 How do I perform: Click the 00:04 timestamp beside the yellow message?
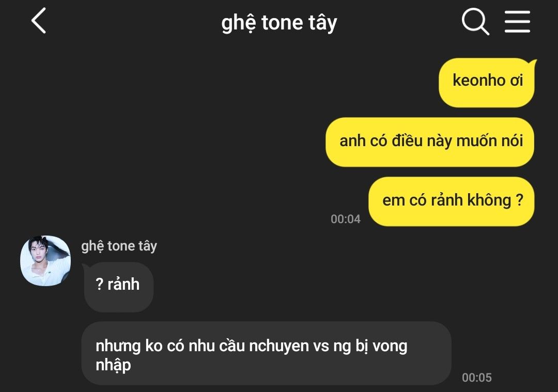coord(346,219)
